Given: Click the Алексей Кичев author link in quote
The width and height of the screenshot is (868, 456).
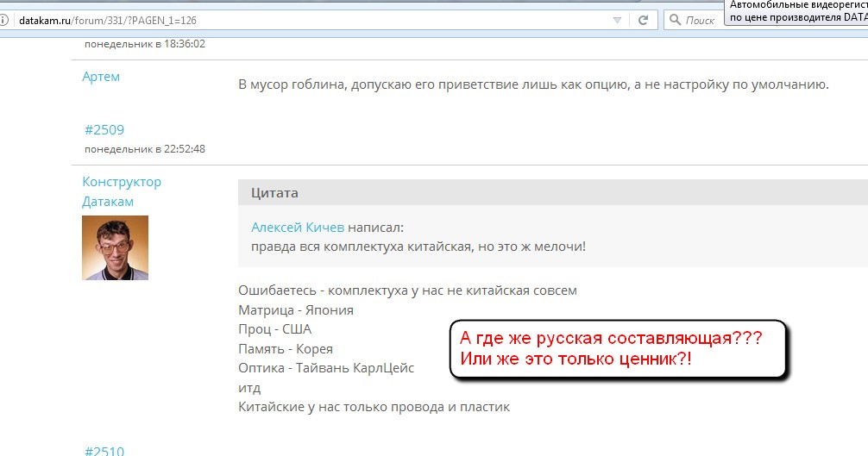Looking at the screenshot, I should tap(298, 228).
